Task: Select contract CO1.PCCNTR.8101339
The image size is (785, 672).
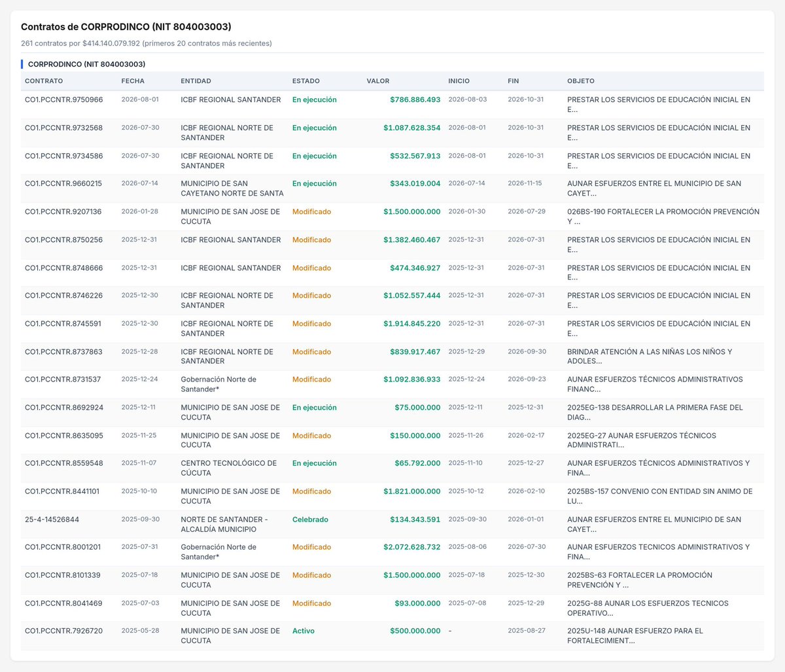Action: pos(63,575)
